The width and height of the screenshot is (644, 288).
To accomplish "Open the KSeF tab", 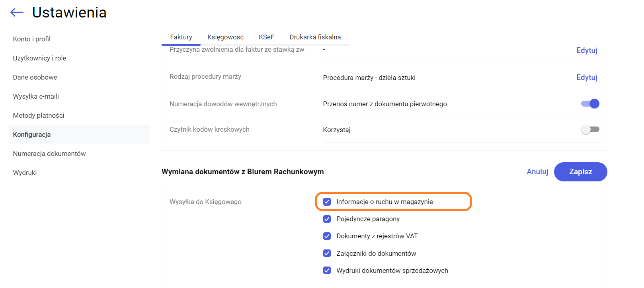I will [x=266, y=37].
